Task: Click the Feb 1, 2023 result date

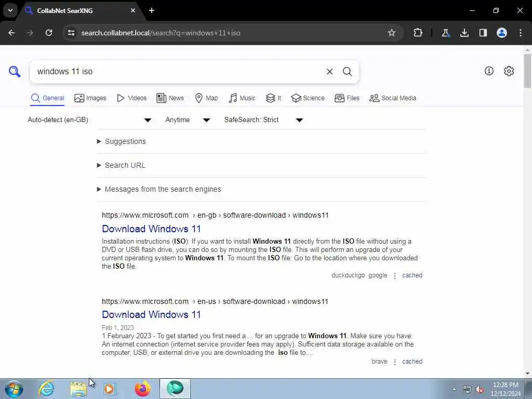Action: pyautogui.click(x=118, y=327)
